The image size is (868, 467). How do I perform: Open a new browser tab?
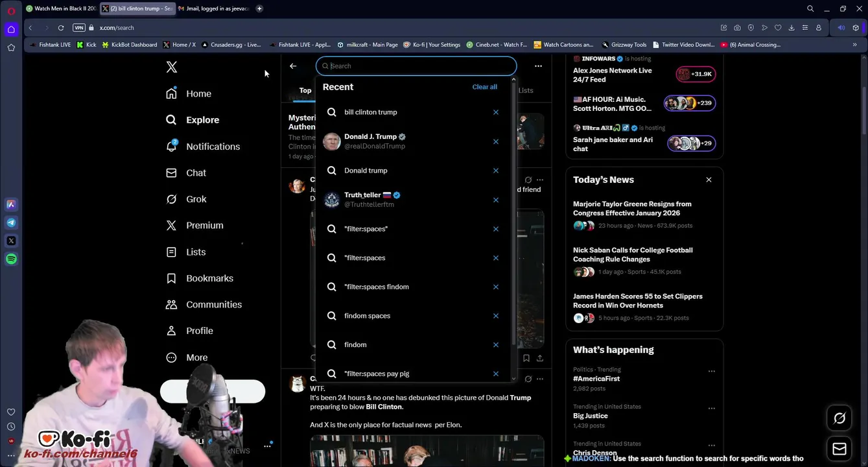click(x=259, y=8)
